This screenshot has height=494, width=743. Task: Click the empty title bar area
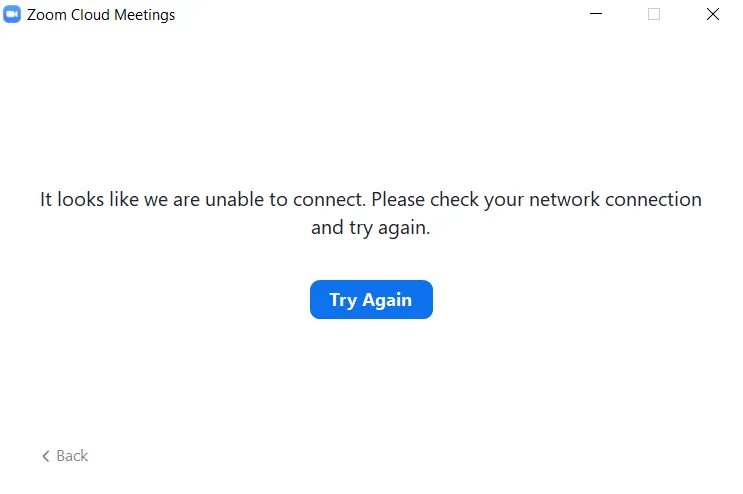pos(379,14)
